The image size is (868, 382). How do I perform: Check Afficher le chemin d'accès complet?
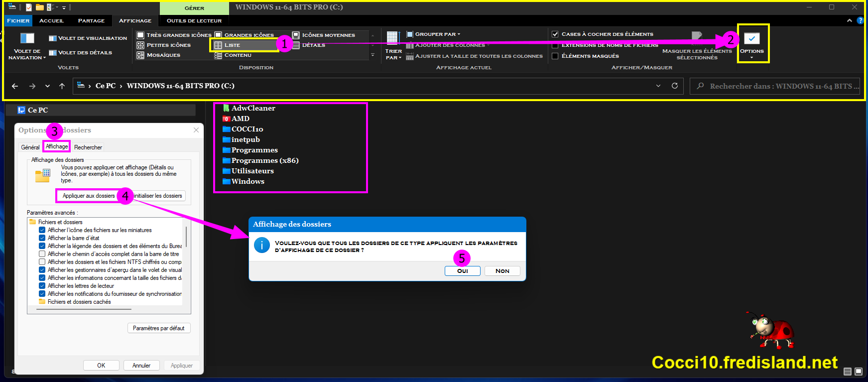42,254
